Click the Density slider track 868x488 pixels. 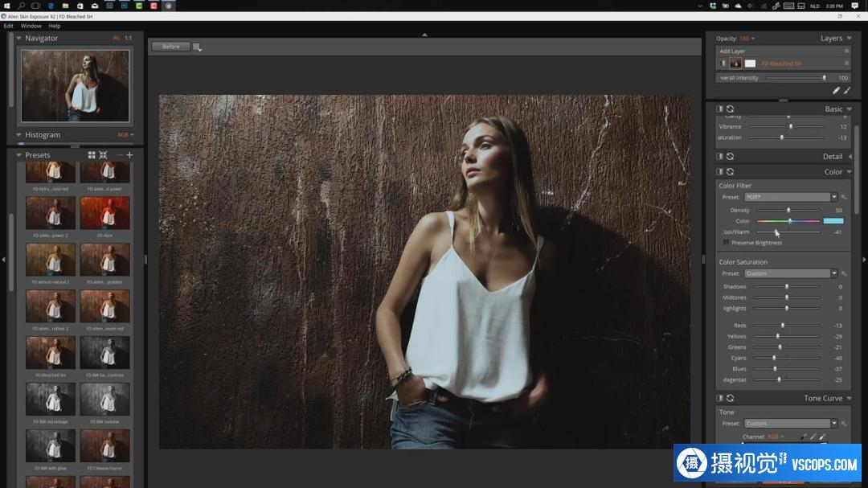point(788,211)
